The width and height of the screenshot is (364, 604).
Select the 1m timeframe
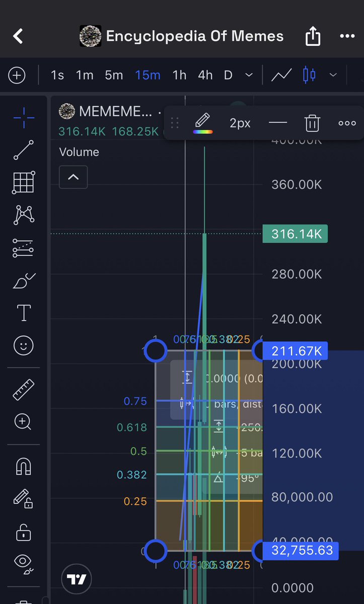(x=85, y=75)
